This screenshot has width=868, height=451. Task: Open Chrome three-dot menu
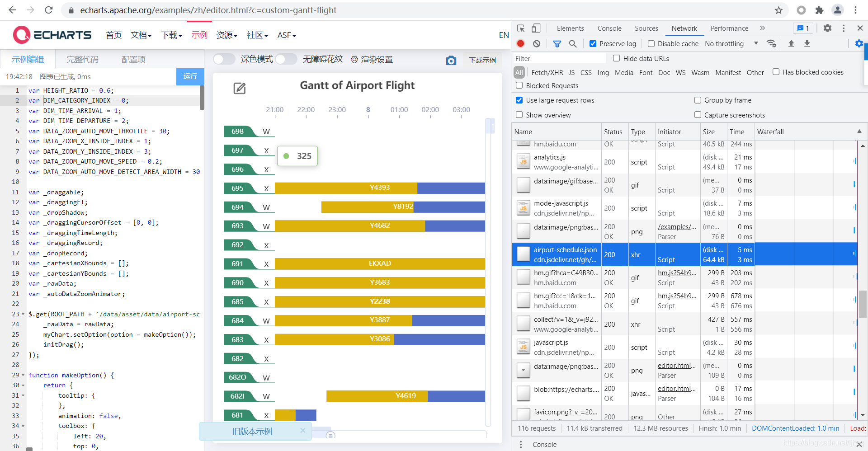tap(855, 10)
